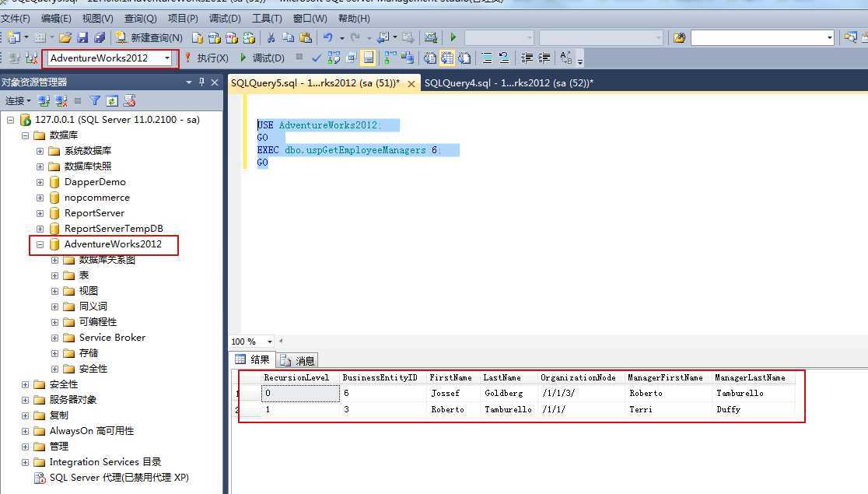Image resolution: width=868 pixels, height=494 pixels.
Task: Click the MDX query icon
Action: point(214,37)
